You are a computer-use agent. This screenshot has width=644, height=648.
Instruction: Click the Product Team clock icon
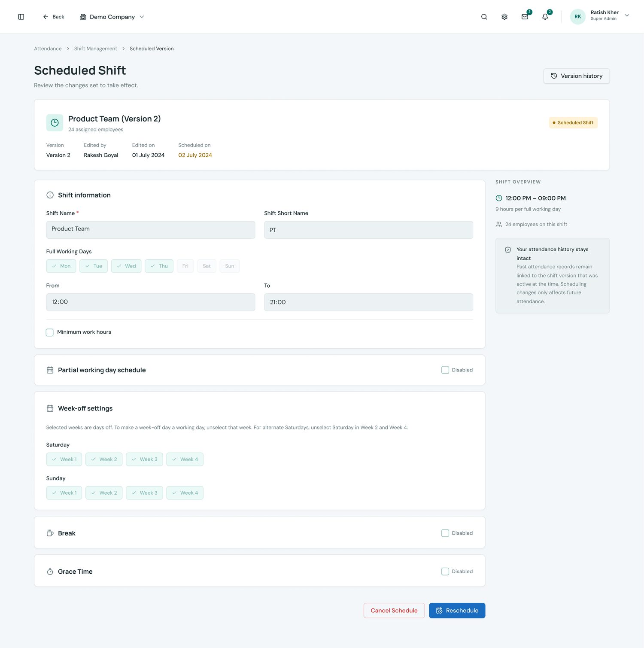[x=55, y=123]
